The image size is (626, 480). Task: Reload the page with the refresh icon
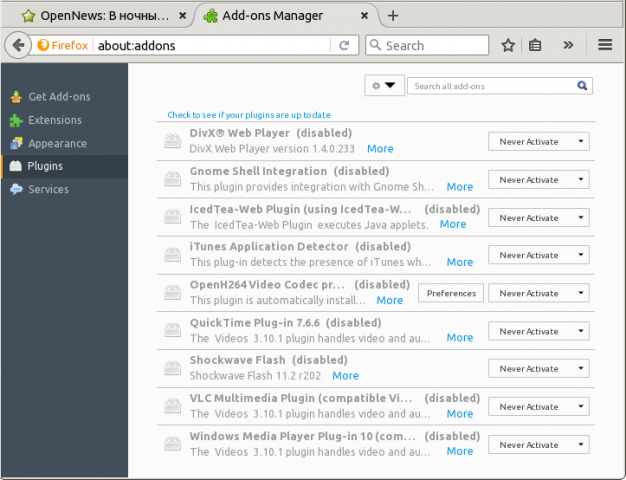click(344, 45)
